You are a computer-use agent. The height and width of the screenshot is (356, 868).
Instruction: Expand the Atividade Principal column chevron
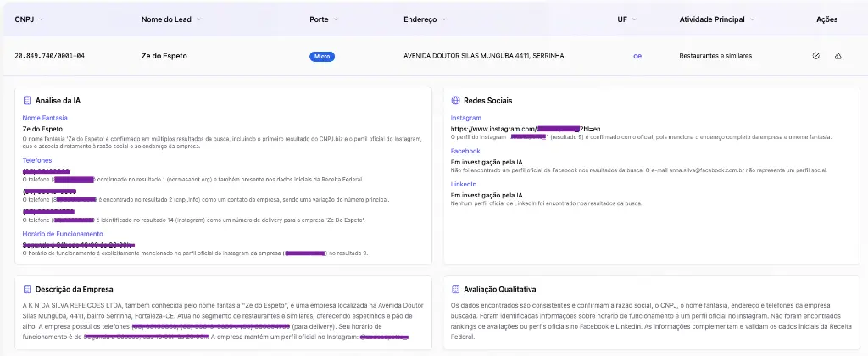tap(751, 19)
